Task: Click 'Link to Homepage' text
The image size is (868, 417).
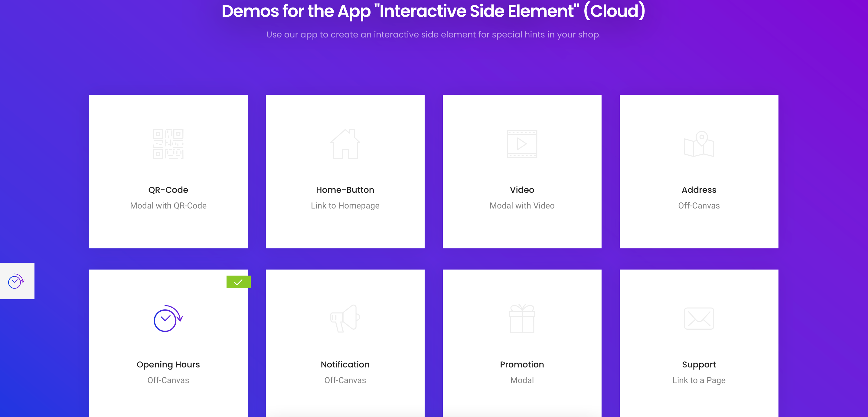Action: click(345, 206)
